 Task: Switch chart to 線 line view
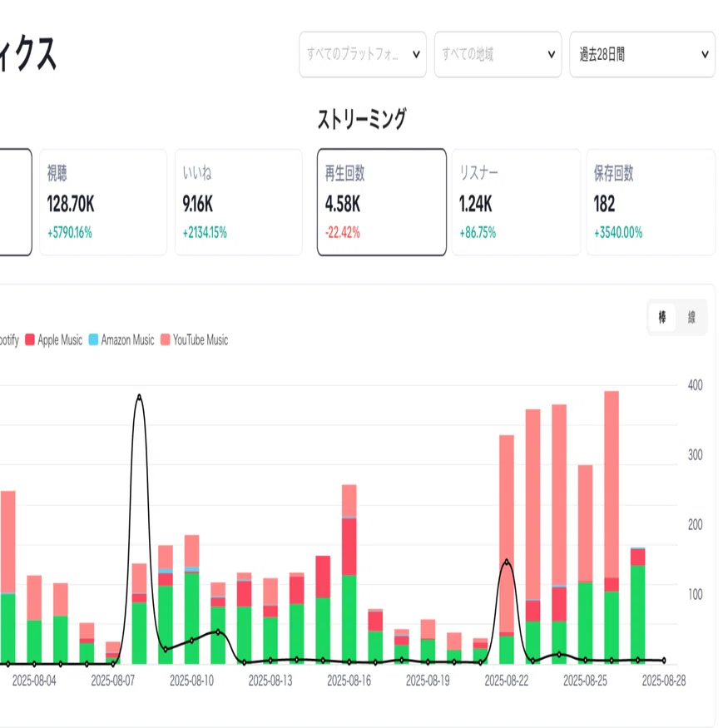[x=691, y=318]
